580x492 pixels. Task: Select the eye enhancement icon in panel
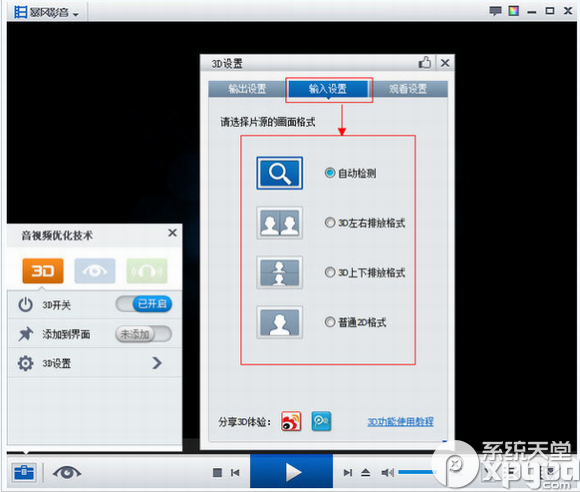click(95, 271)
